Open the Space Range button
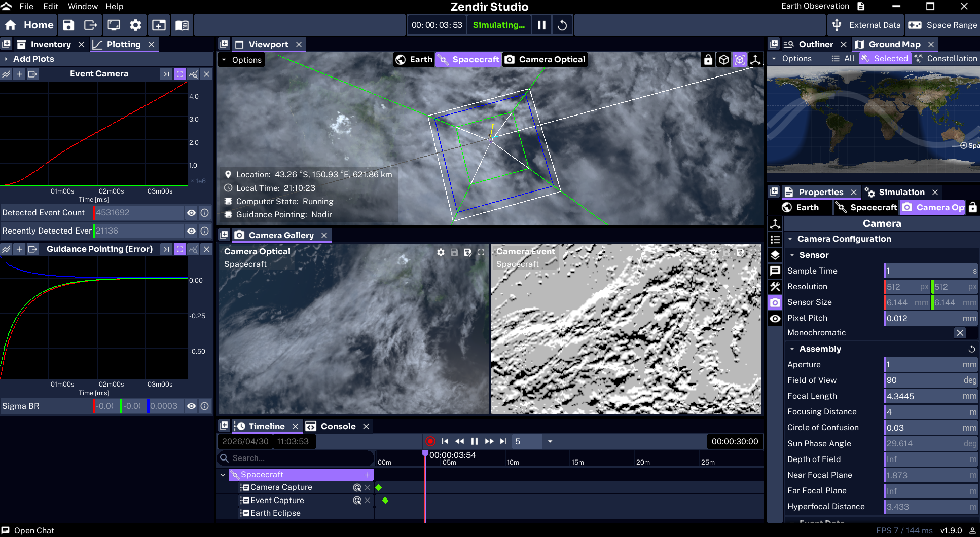The image size is (980, 537). pyautogui.click(x=942, y=25)
